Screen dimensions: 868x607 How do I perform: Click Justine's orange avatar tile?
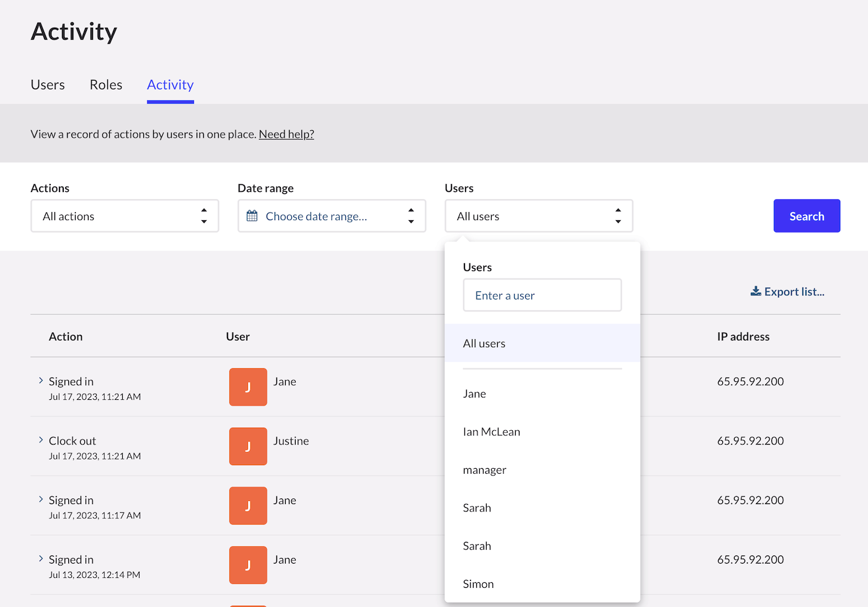point(248,446)
